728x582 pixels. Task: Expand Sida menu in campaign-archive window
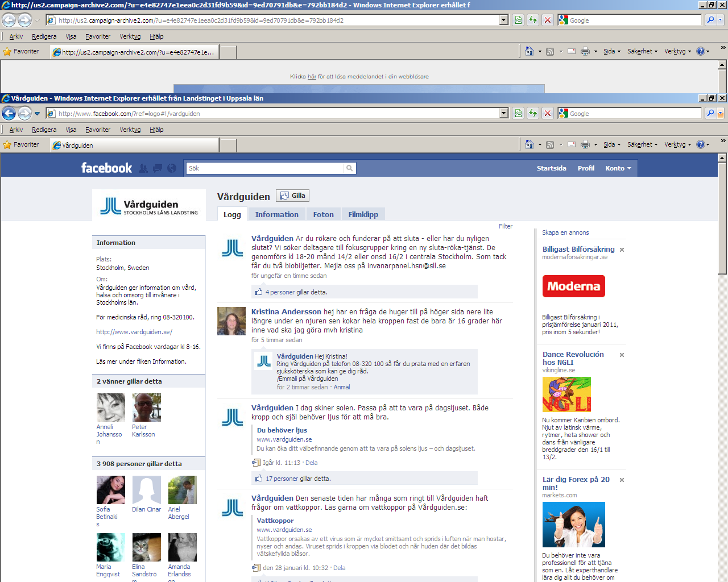tap(612, 51)
